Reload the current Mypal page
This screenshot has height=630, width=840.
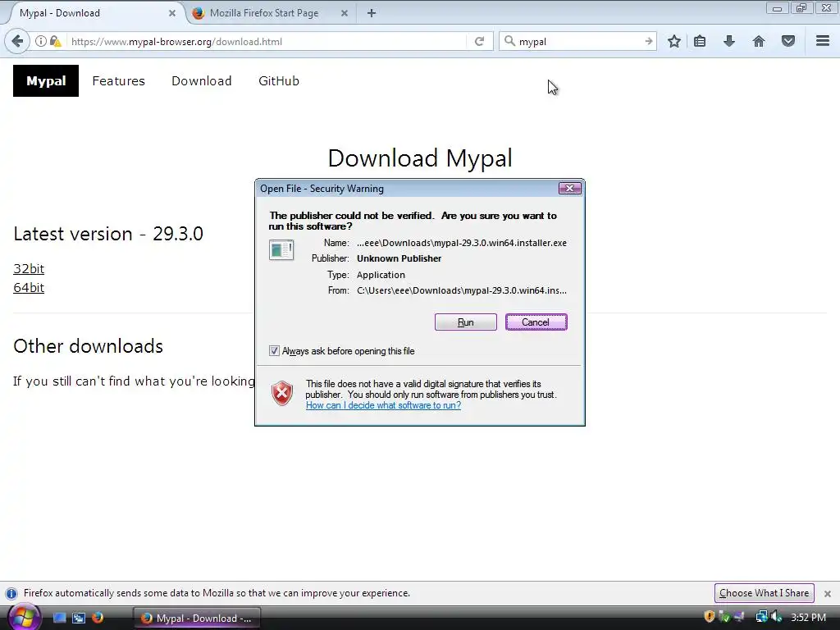coord(479,41)
